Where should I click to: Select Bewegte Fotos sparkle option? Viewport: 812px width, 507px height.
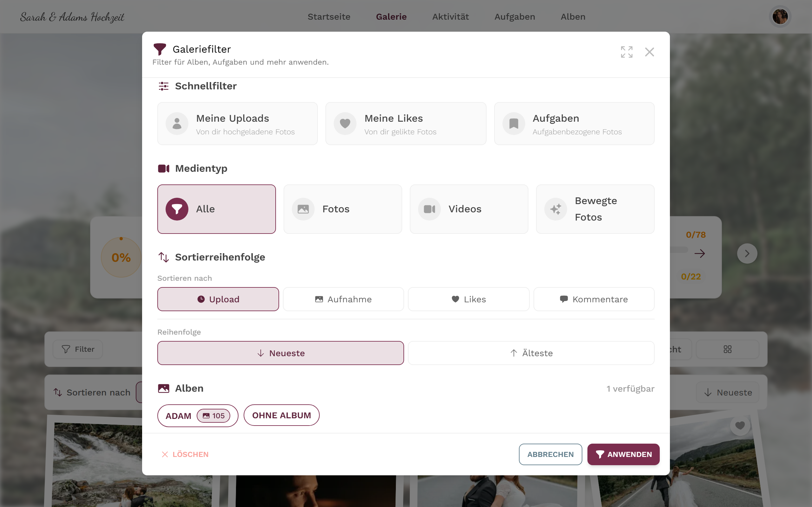[x=595, y=209]
